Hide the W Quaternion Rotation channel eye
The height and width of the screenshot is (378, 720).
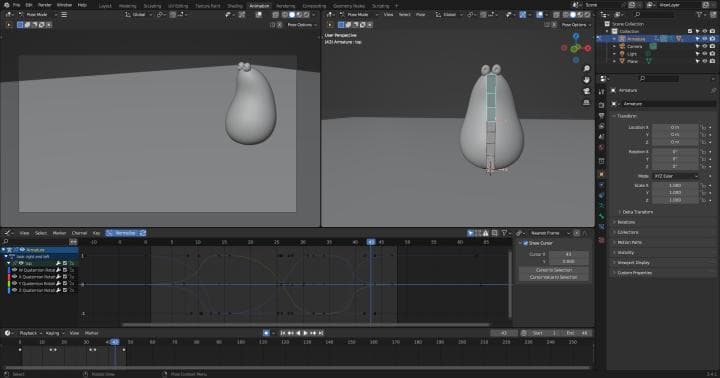tap(14, 270)
